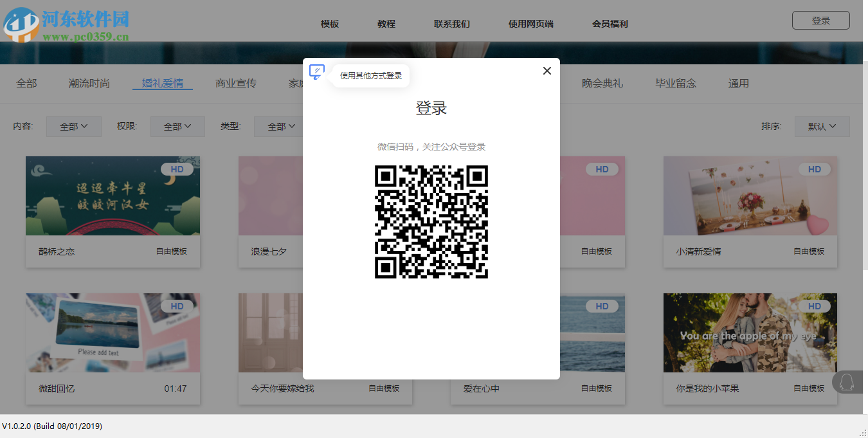Switch to the 商业宣传 category tab
868x438 pixels.
236,83
